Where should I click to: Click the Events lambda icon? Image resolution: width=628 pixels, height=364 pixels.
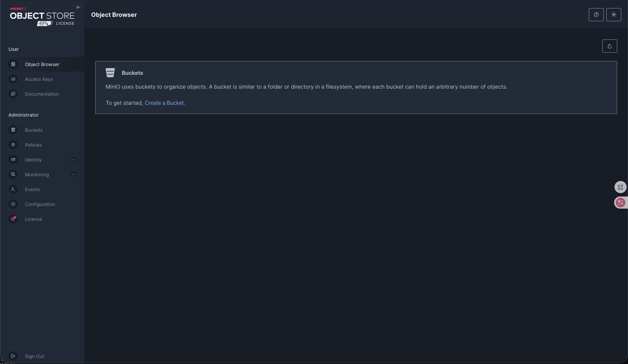[x=13, y=189]
